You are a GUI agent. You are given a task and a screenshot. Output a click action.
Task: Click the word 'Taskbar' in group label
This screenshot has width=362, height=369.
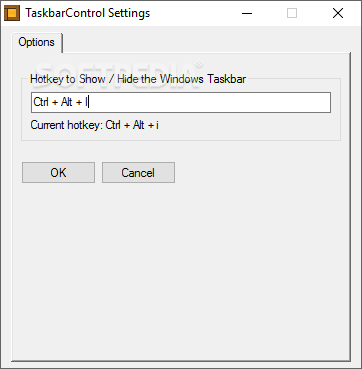[227, 79]
